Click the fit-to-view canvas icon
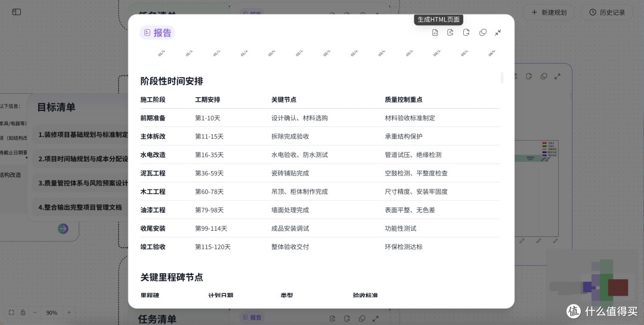 click(x=11, y=312)
